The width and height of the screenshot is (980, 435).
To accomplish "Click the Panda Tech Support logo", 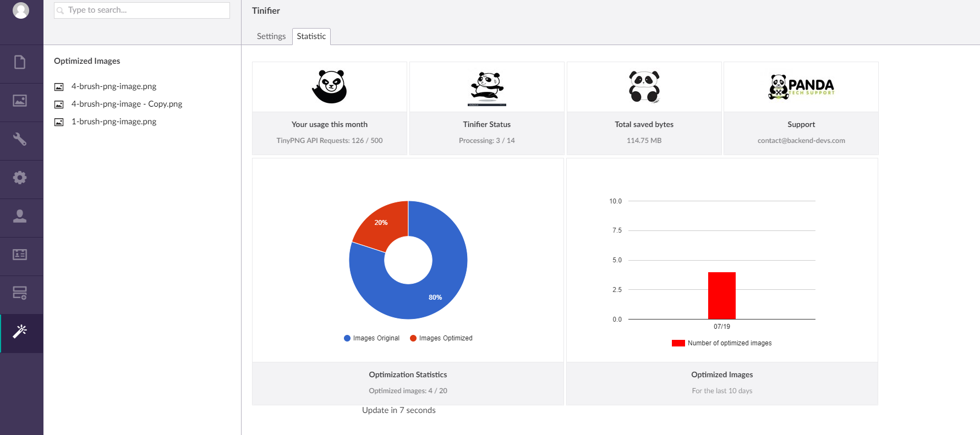I will tap(801, 87).
